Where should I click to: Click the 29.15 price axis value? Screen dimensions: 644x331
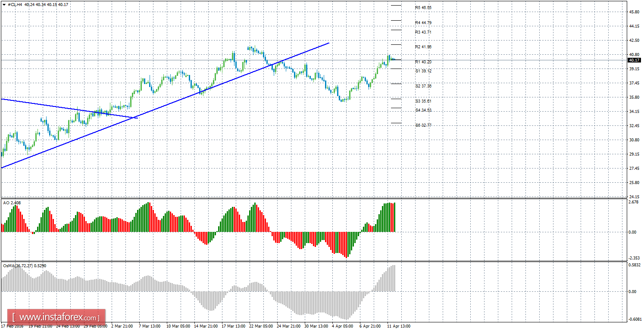pyautogui.click(x=634, y=154)
